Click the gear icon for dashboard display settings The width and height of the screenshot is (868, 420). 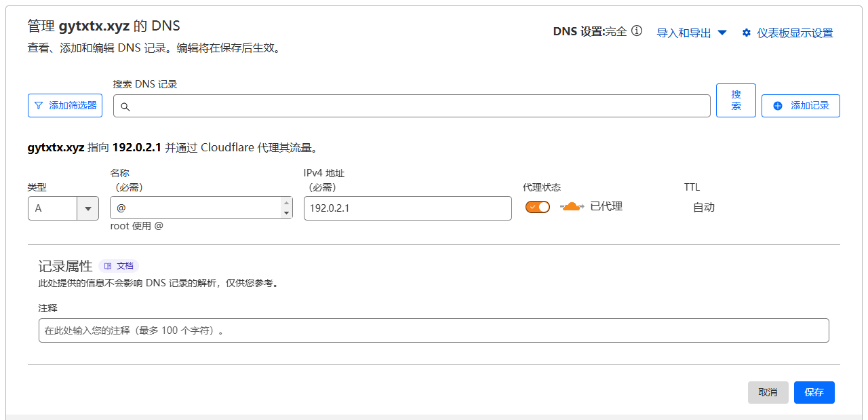tap(747, 33)
